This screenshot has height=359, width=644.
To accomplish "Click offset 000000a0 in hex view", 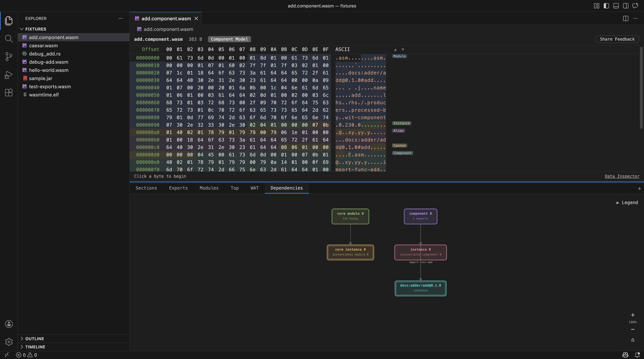I will pos(148,132).
